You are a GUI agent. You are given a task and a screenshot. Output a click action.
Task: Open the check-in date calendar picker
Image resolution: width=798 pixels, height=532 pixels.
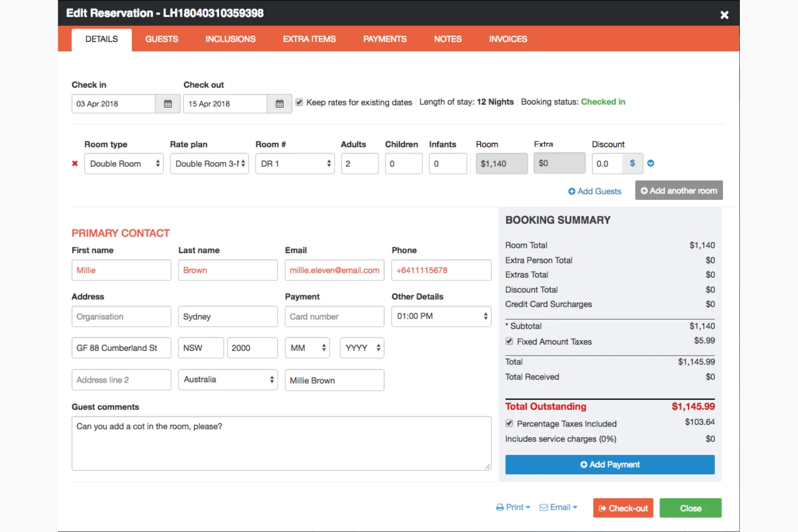tap(168, 103)
